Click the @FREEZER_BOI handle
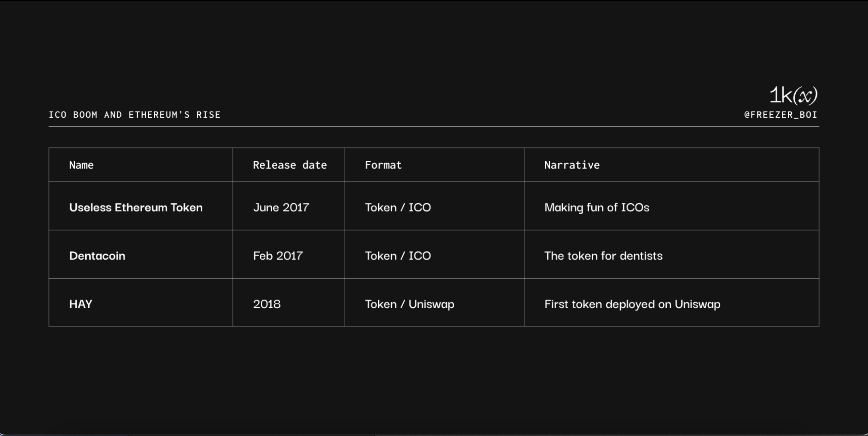 coord(781,115)
